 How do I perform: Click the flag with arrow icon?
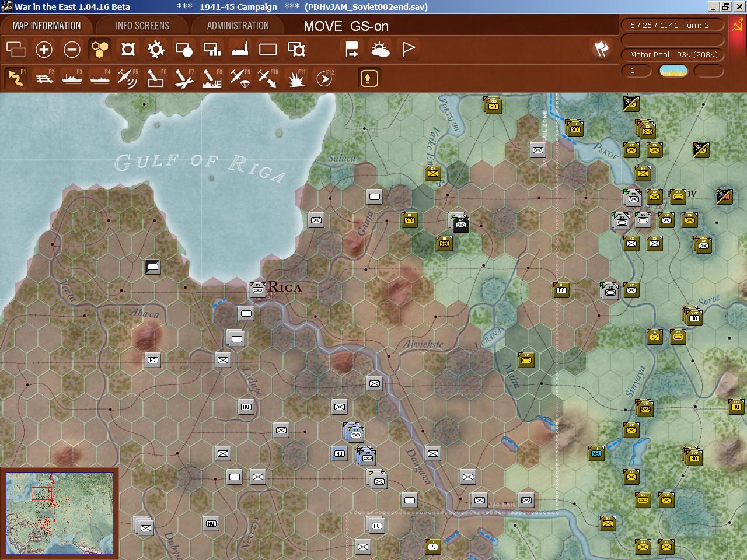tap(352, 50)
